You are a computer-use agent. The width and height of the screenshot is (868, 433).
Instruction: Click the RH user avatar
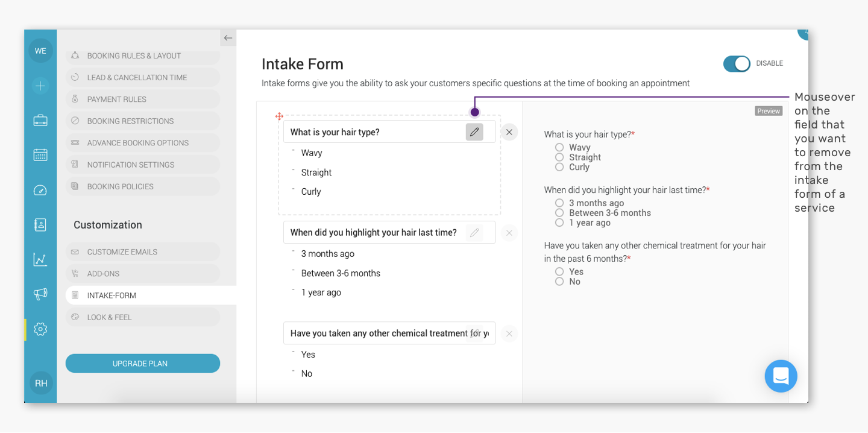(x=41, y=383)
